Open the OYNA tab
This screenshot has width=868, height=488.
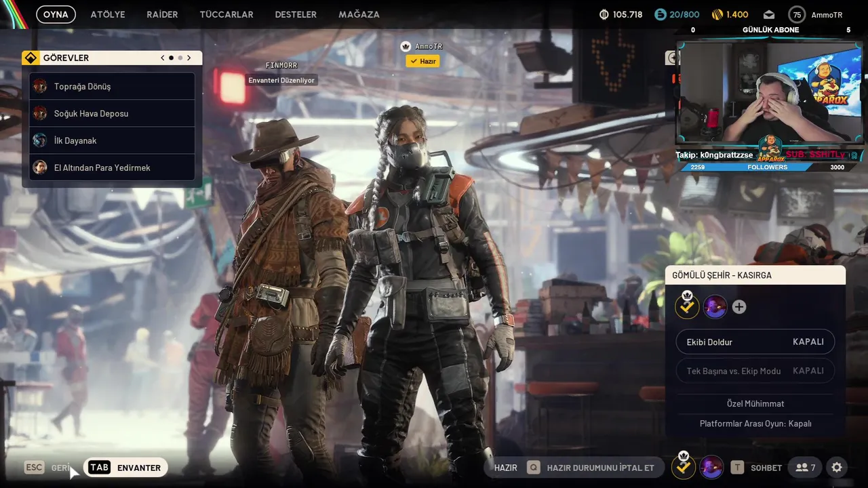[x=56, y=14]
